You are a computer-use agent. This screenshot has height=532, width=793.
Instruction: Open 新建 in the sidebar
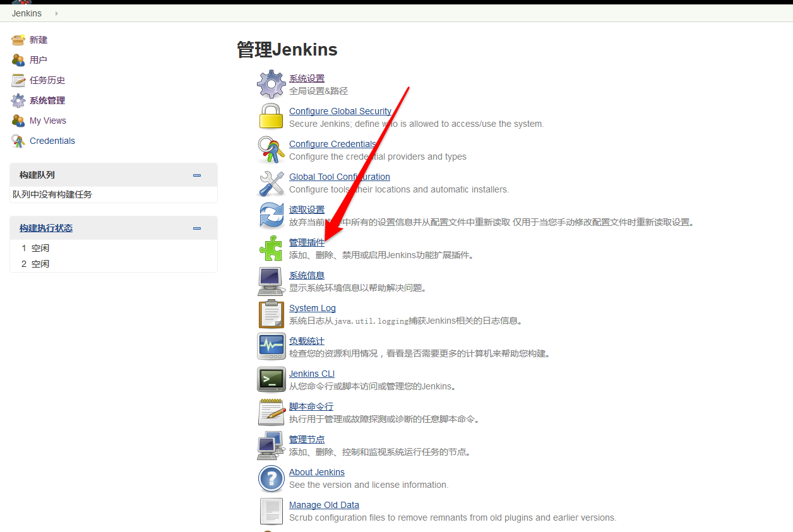[39, 40]
